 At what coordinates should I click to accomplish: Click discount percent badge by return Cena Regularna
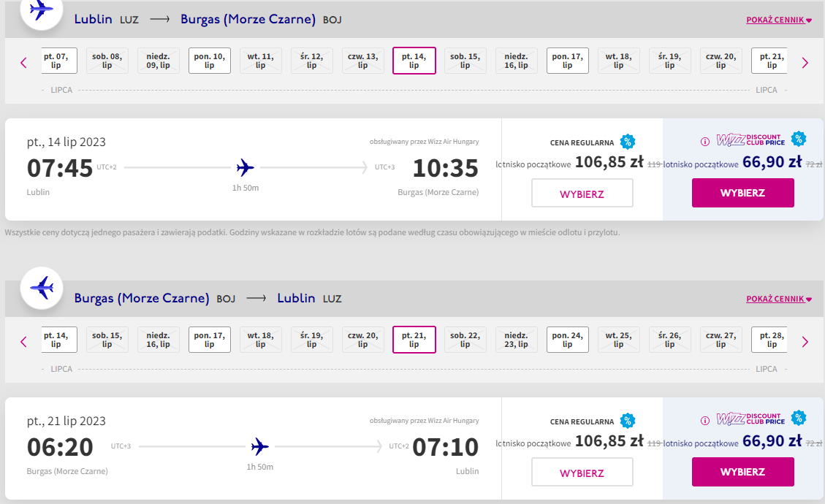pyautogui.click(x=627, y=420)
